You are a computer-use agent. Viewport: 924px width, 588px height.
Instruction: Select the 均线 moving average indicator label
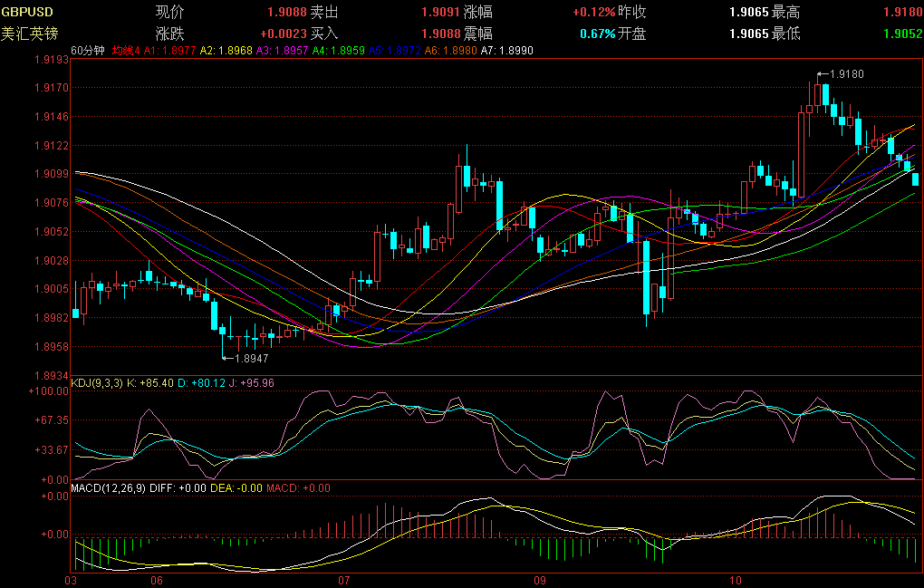point(125,51)
